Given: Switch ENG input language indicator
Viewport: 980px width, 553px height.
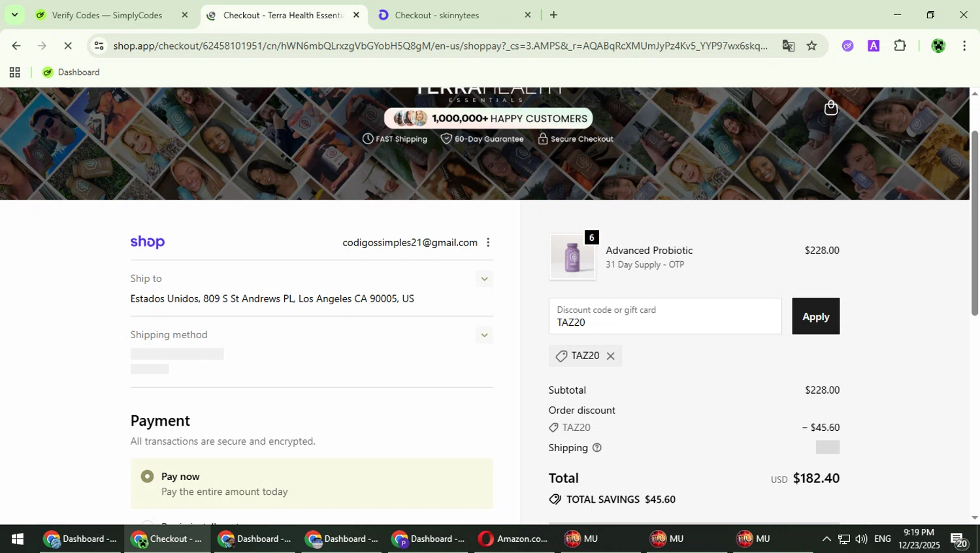Looking at the screenshot, I should click(x=882, y=539).
